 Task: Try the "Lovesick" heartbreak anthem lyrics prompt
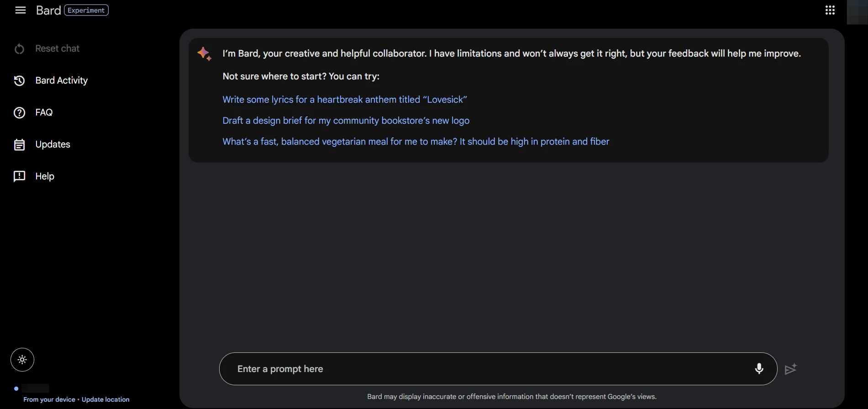coord(344,100)
